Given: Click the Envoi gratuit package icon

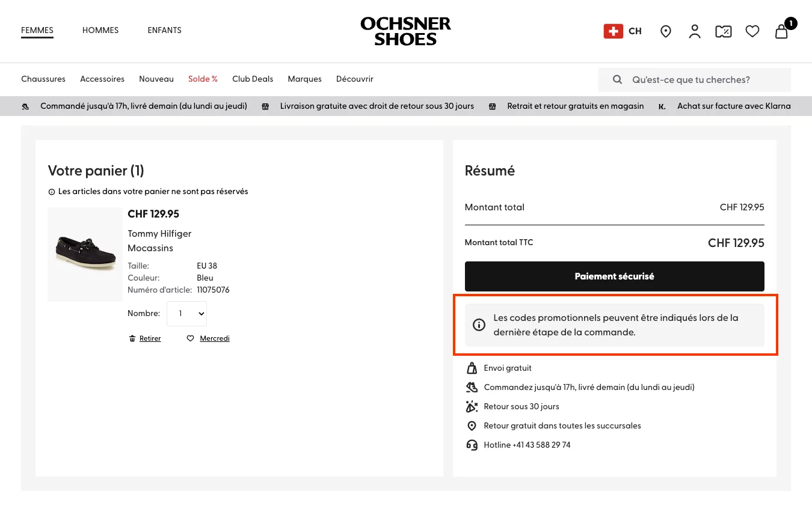Looking at the screenshot, I should click(472, 368).
